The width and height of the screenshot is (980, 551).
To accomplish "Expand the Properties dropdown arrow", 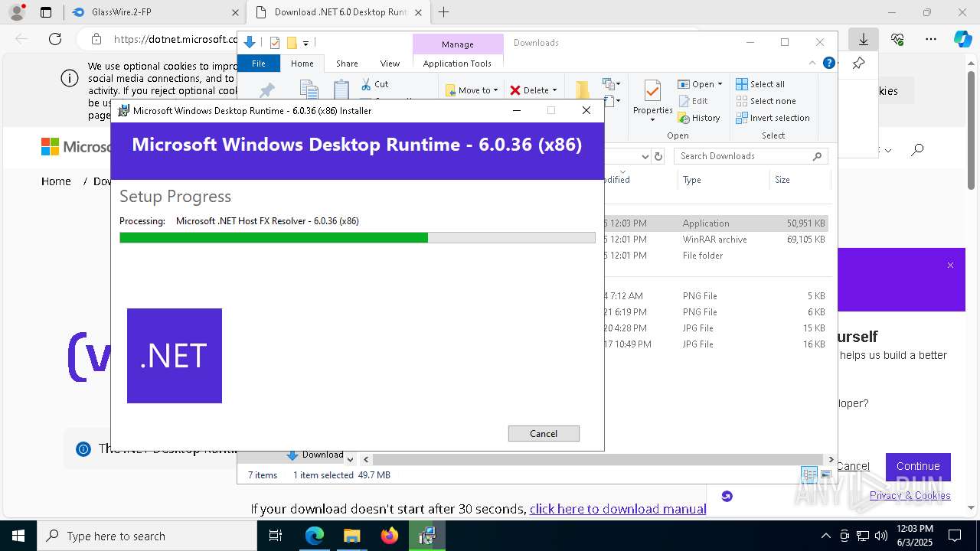I will coord(653,119).
